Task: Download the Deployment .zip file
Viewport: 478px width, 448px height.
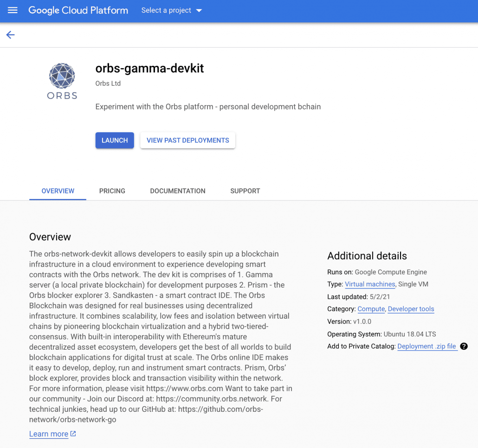Action: click(x=427, y=346)
